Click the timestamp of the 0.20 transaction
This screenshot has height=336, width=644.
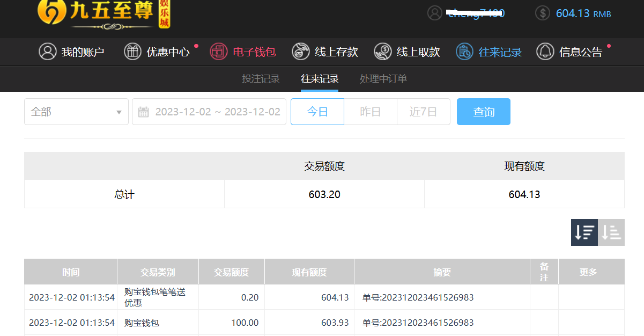coord(72,297)
